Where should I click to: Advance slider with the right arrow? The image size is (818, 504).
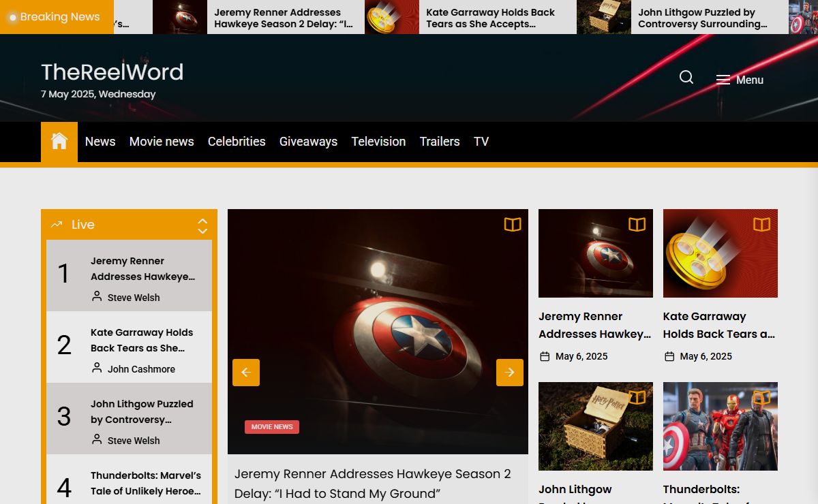510,373
